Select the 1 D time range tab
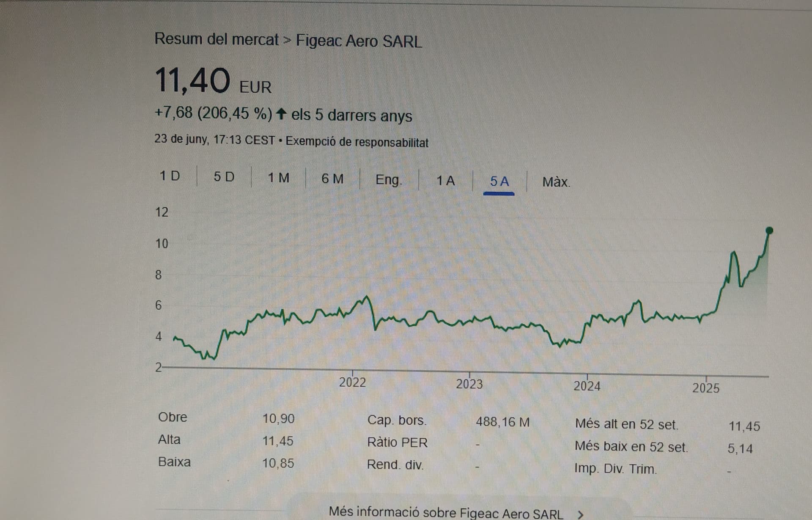Image resolution: width=812 pixels, height=520 pixels. pos(170,176)
